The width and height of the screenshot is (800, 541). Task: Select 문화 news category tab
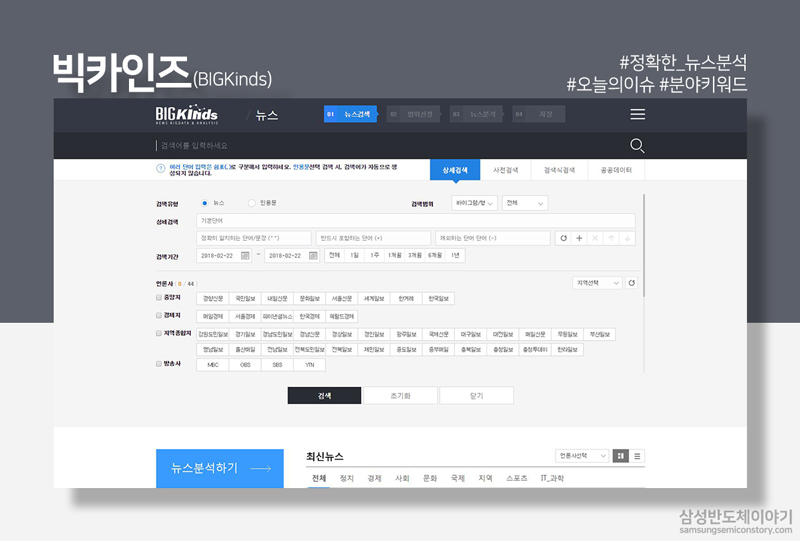pyautogui.click(x=430, y=478)
